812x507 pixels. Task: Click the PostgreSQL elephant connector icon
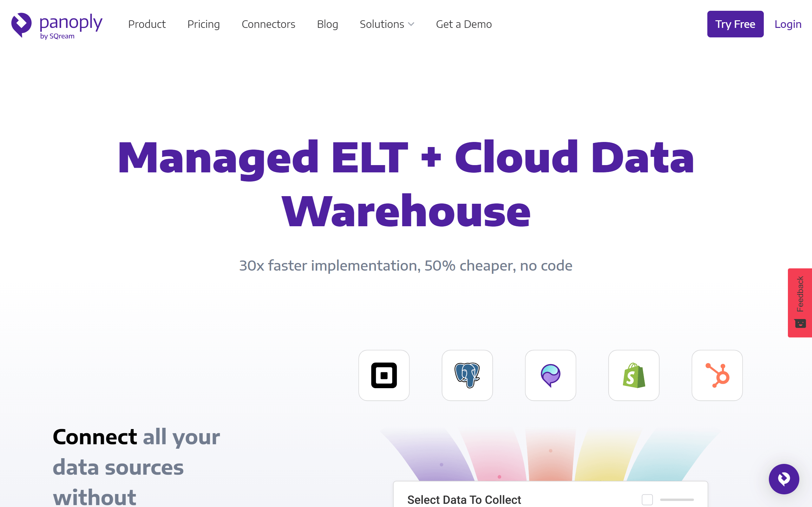(467, 375)
